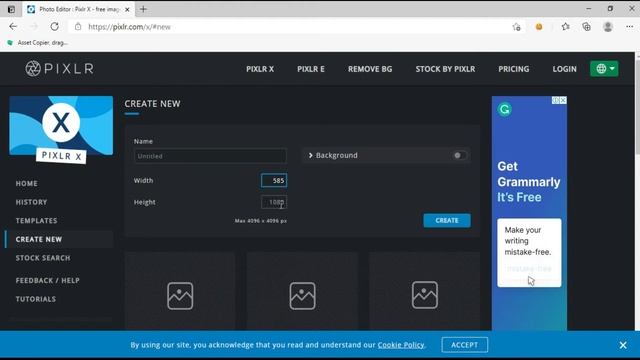Click the CREATE NEW heading
This screenshot has height=360, width=640.
tap(152, 104)
